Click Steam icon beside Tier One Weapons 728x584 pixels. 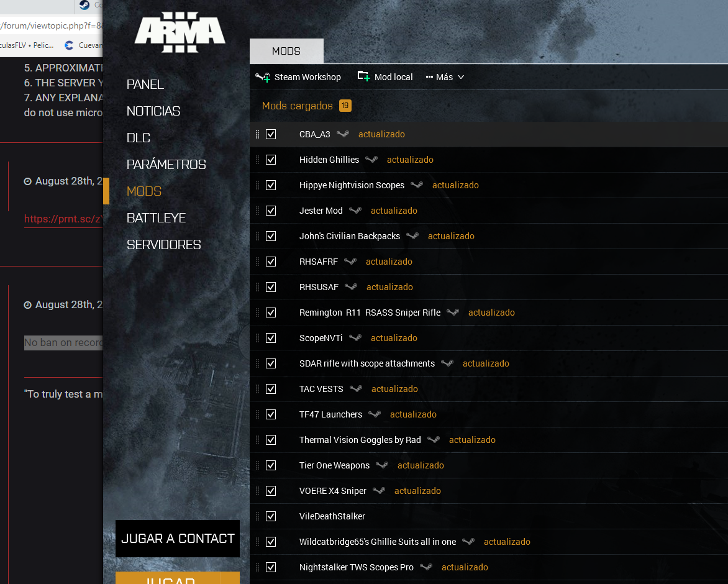[x=382, y=465]
